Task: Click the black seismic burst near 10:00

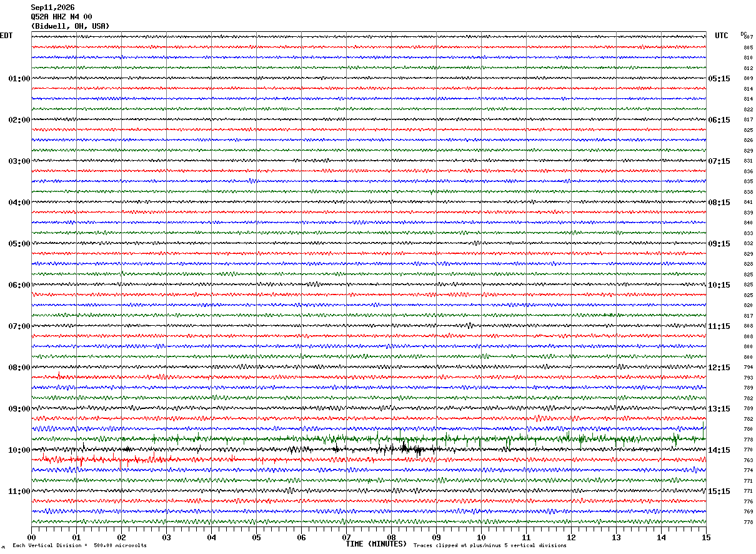Action: click(409, 448)
